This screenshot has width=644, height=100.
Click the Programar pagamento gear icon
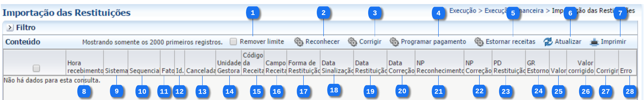click(x=394, y=42)
